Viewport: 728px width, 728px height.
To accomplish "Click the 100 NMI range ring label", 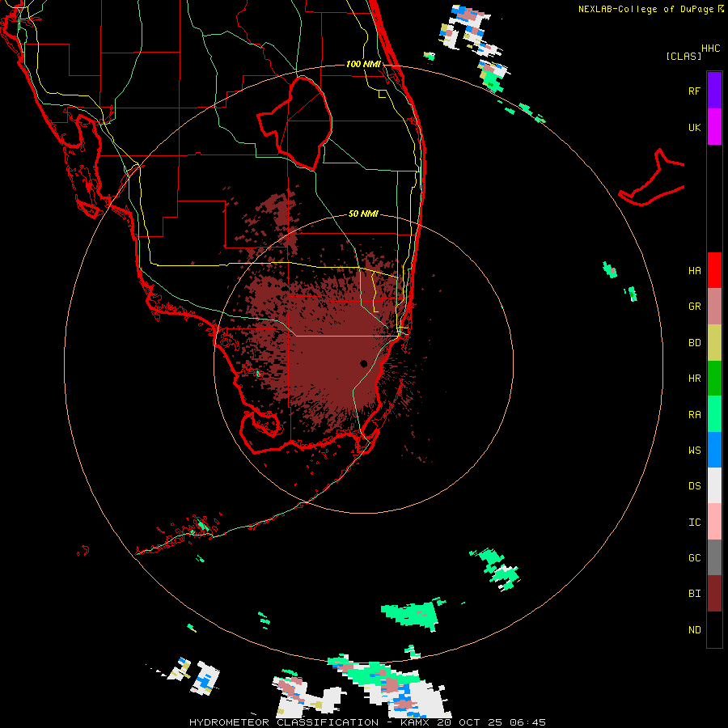I will (363, 64).
